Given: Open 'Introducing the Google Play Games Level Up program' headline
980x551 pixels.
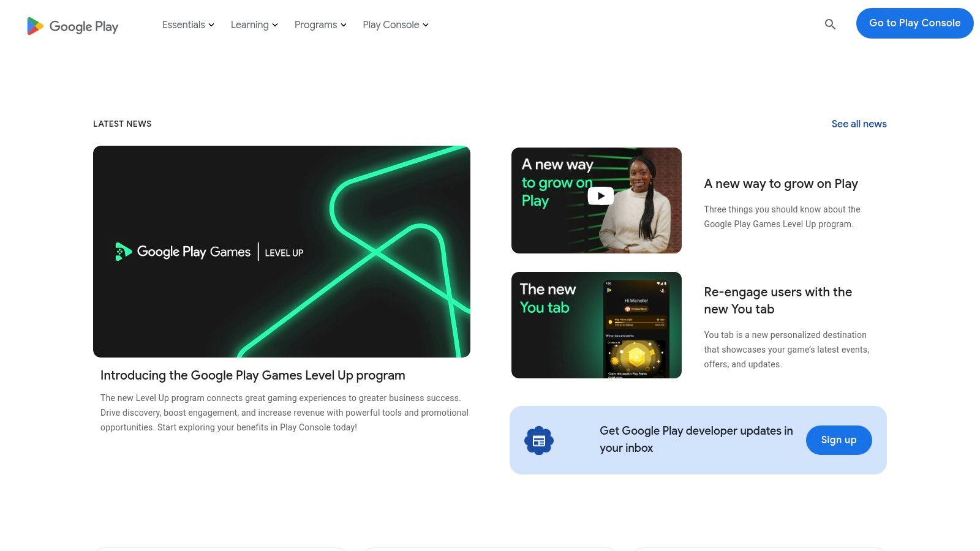Looking at the screenshot, I should tap(252, 375).
